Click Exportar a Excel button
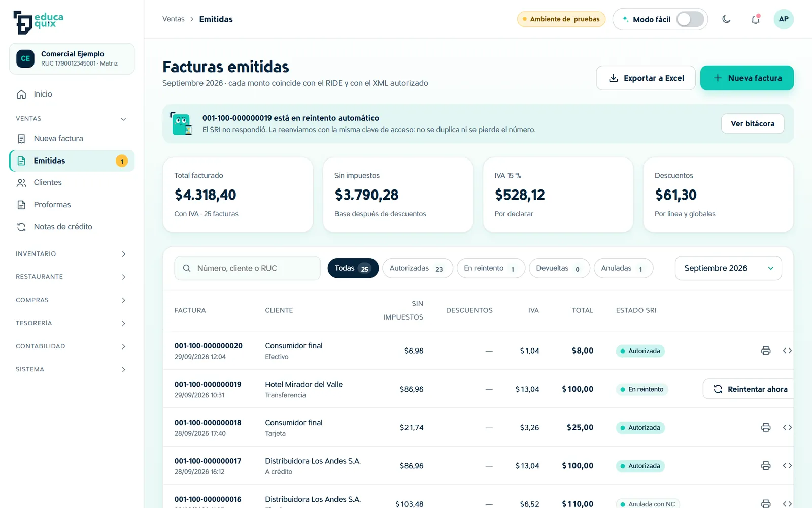 click(646, 78)
